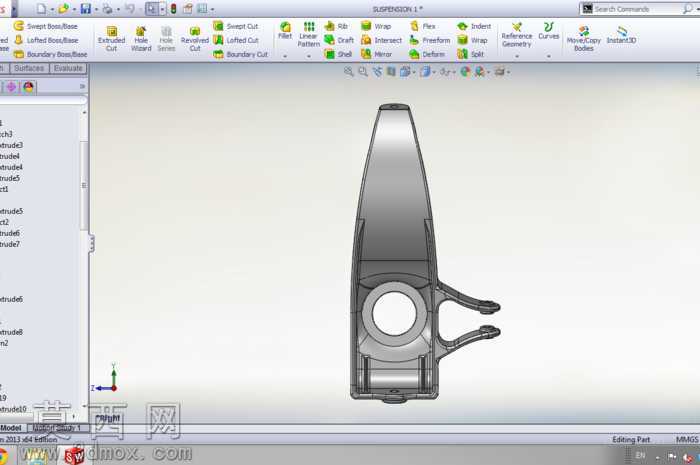Select the Lofted Boss/Base tool
This screenshot has width=700, height=465.
point(46,40)
